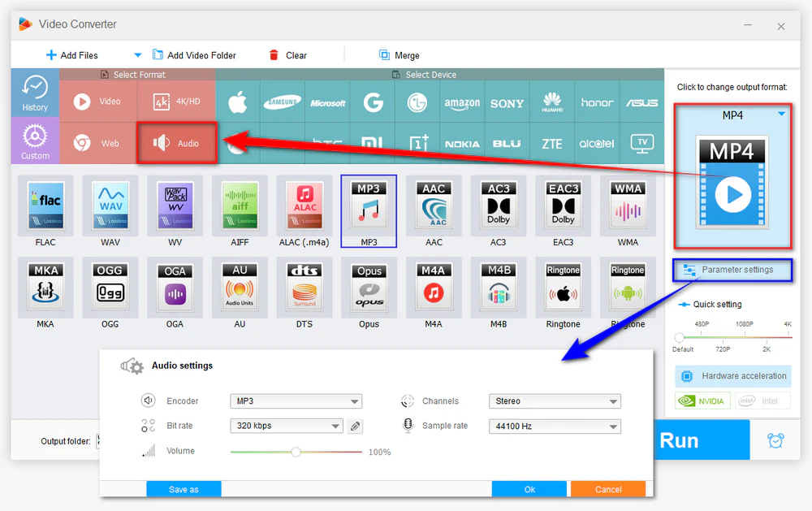The height and width of the screenshot is (511, 812).
Task: Click the Merge button
Action: (x=400, y=55)
